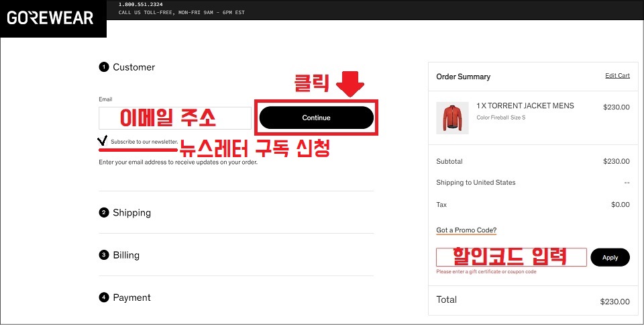Click the call hours Mon-Fri text
This screenshot has height=325, width=644.
coord(182,12)
